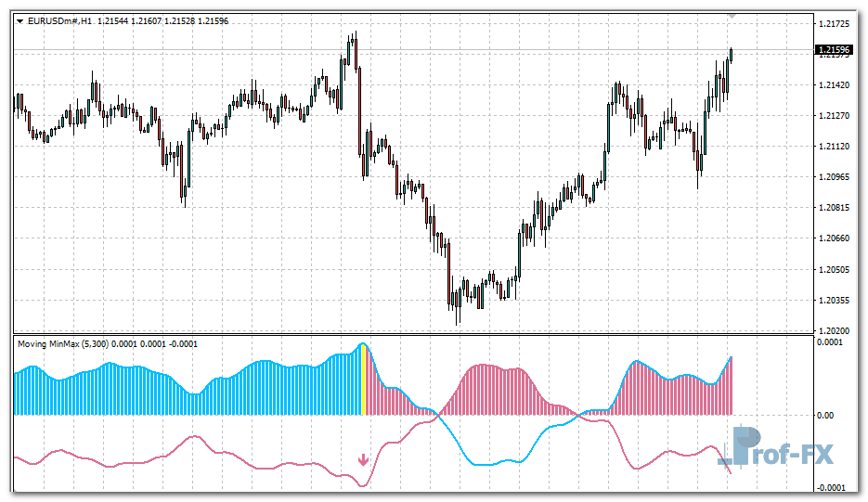868x502 pixels.
Task: Click the 0.0001 top indicator scale value
Action: pos(831,342)
